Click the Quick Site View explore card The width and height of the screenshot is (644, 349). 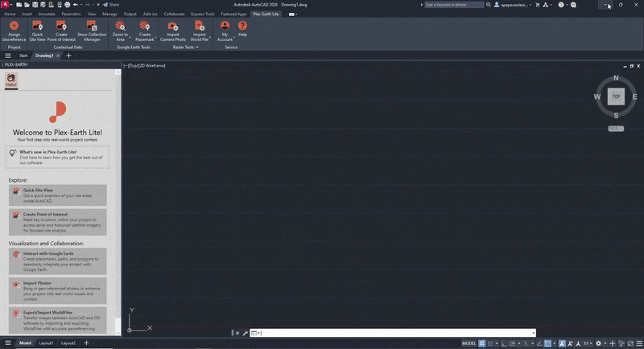click(57, 195)
